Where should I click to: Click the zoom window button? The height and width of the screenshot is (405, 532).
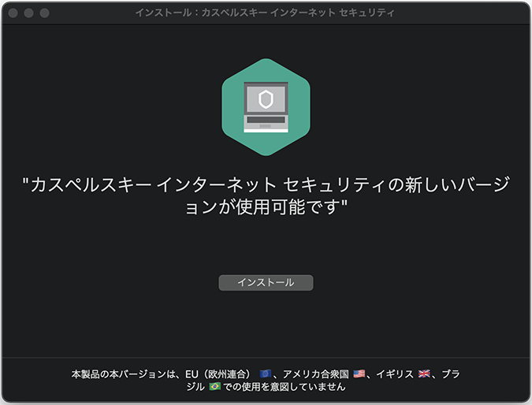point(44,13)
